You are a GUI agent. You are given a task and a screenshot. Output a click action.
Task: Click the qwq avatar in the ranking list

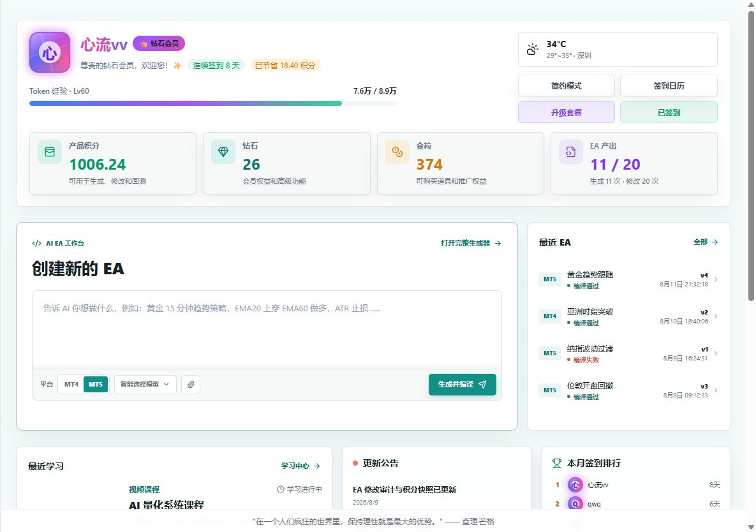(x=575, y=504)
